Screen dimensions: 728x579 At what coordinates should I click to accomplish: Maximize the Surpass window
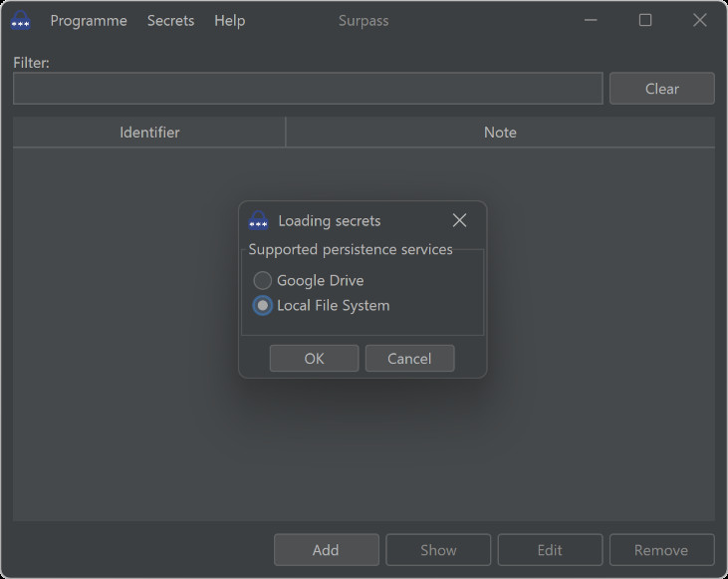(645, 20)
